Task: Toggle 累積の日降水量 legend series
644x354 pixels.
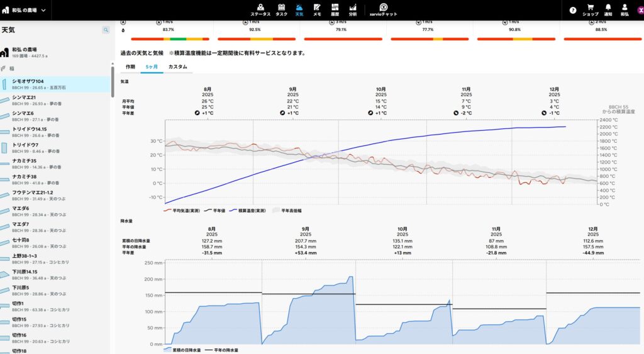Action: click(182, 349)
